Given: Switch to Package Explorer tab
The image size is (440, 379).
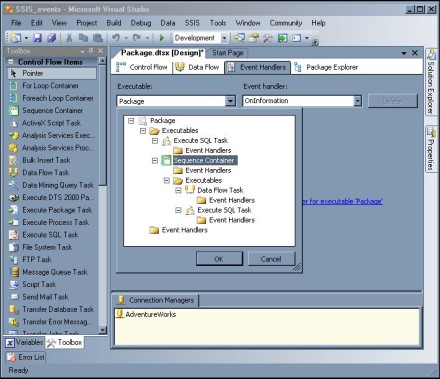Looking at the screenshot, I should (326, 67).
